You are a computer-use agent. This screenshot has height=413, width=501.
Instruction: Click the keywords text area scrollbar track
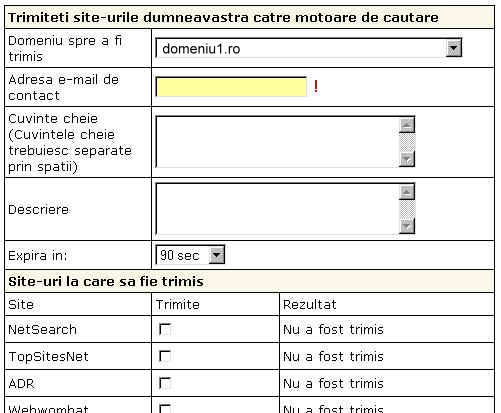point(407,142)
